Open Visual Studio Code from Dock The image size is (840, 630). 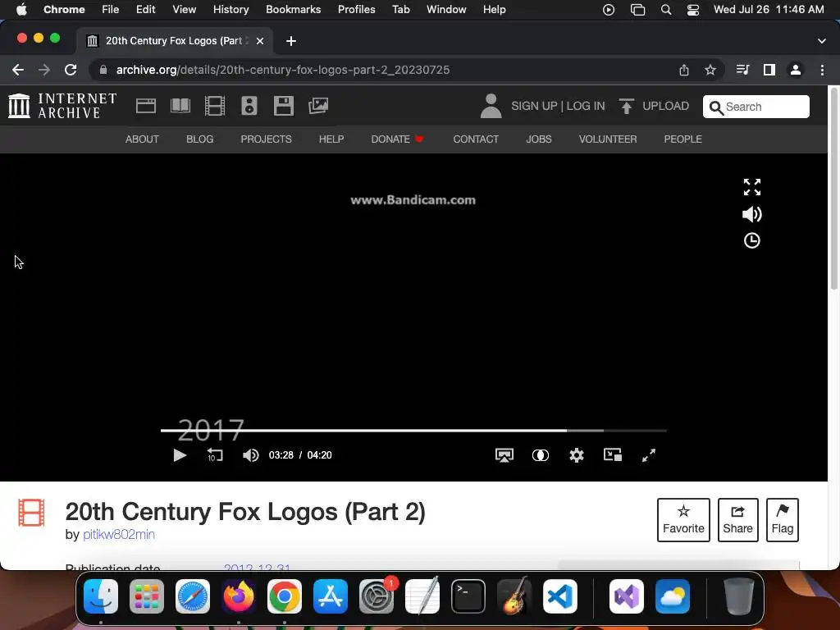[559, 596]
